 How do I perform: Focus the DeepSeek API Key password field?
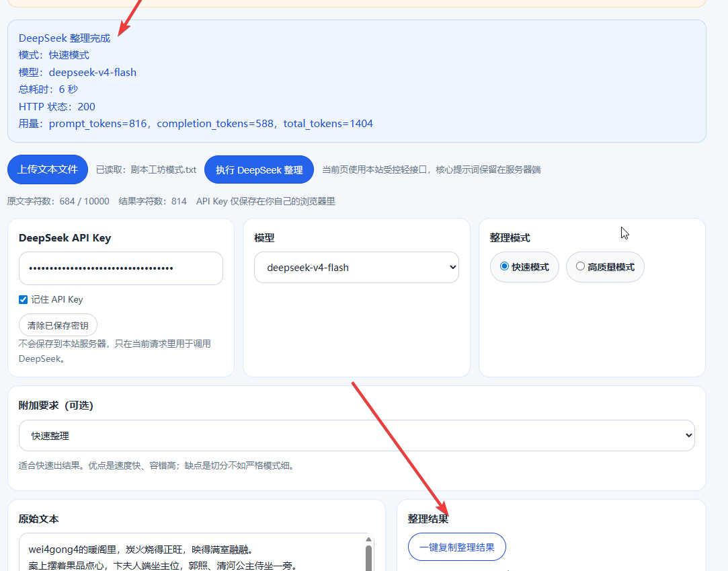click(121, 268)
